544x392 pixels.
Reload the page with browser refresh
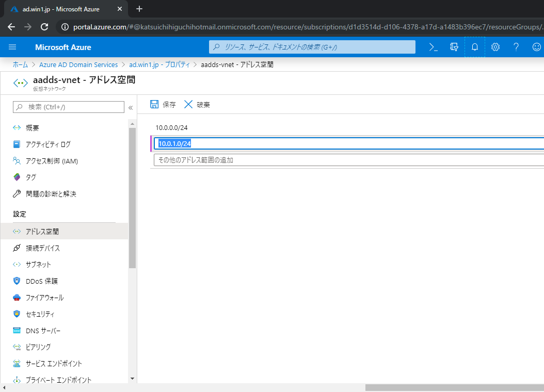tap(44, 27)
